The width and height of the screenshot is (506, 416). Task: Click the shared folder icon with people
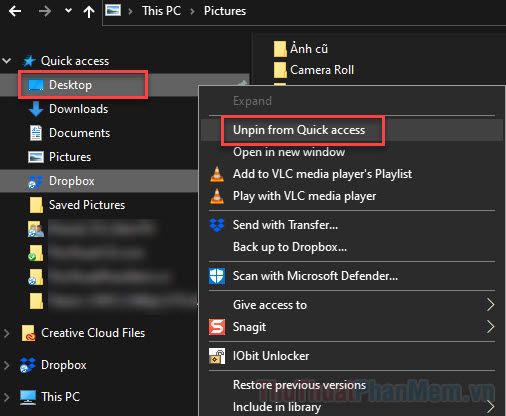click(36, 229)
